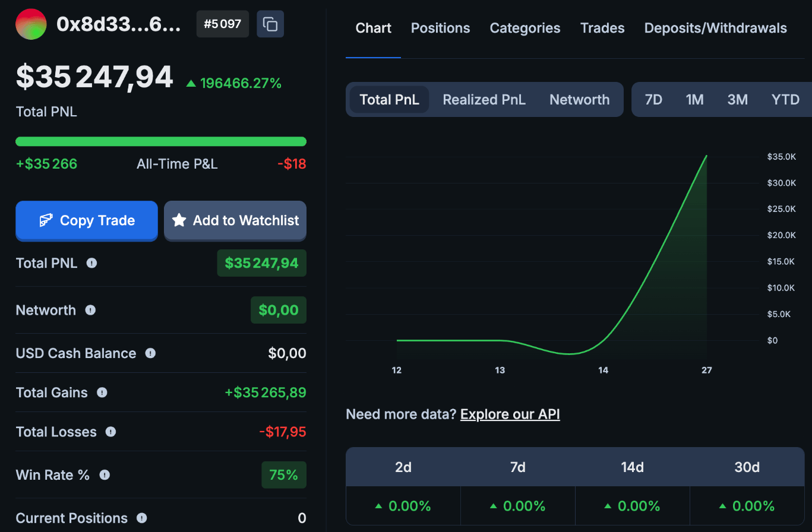Click the wallet avatar image
The width and height of the screenshot is (812, 532).
[x=31, y=24]
